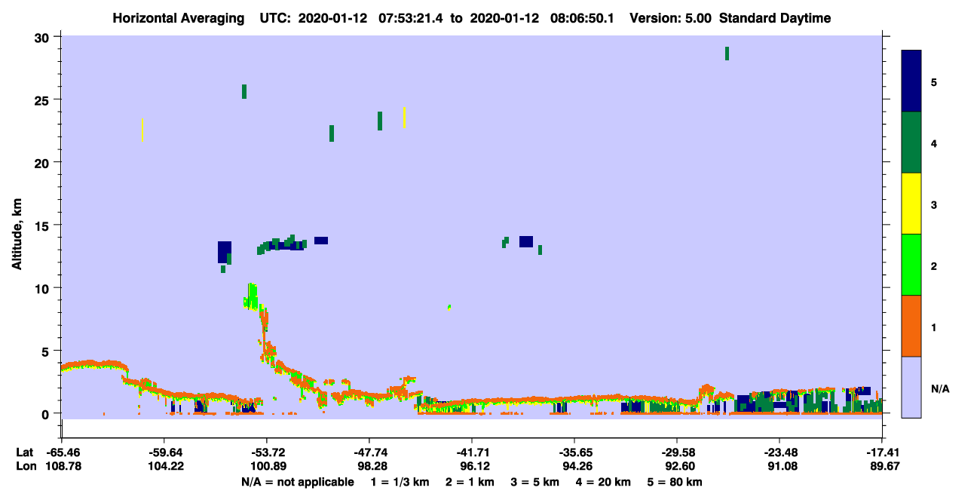Click the 'N/A = not applicable' legend text
The height and width of the screenshot is (503, 980).
pos(298,482)
